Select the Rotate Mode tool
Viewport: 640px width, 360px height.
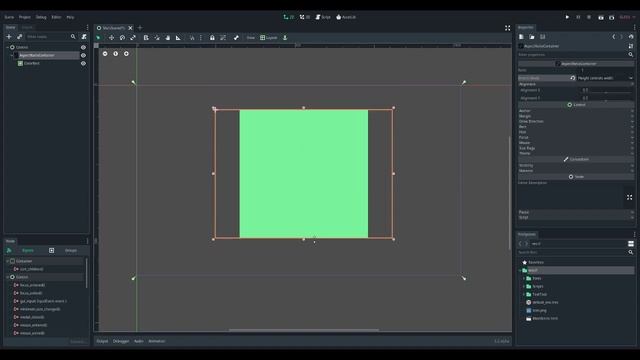(x=122, y=38)
